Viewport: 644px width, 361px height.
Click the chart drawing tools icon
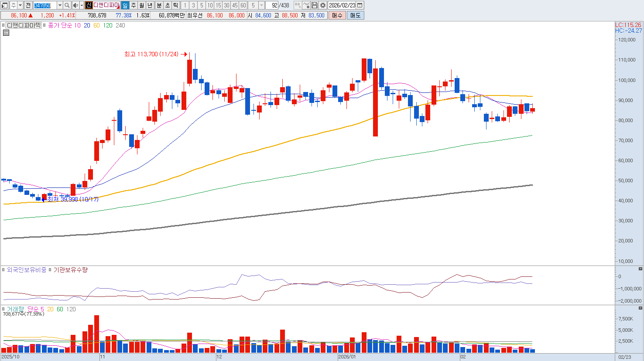click(306, 5)
